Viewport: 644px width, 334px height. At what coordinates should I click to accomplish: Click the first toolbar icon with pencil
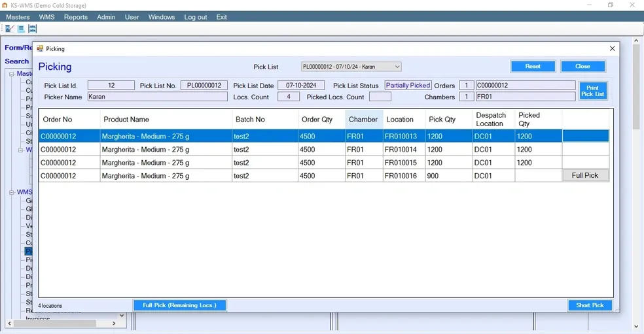coord(9,29)
